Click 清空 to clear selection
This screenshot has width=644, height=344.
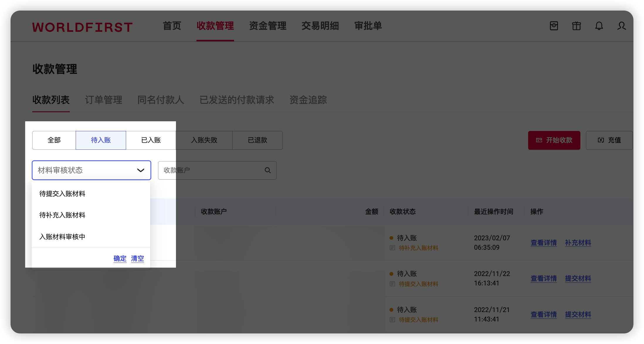(x=137, y=258)
